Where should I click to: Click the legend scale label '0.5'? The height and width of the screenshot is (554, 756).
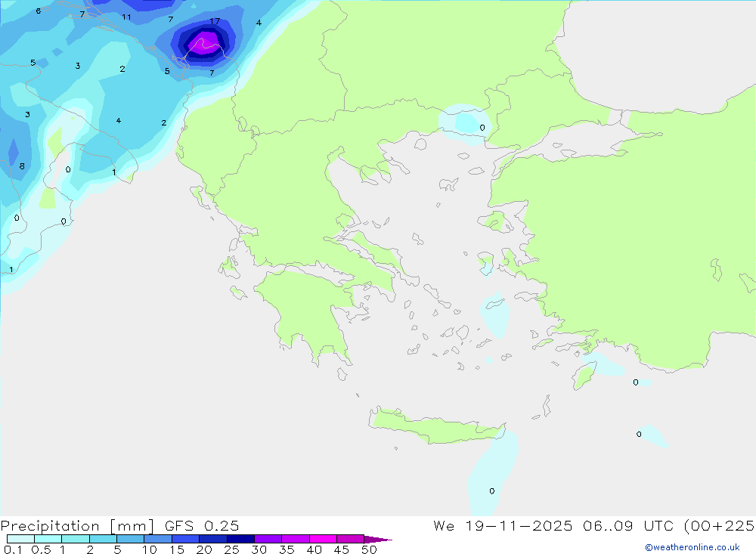[x=41, y=549]
